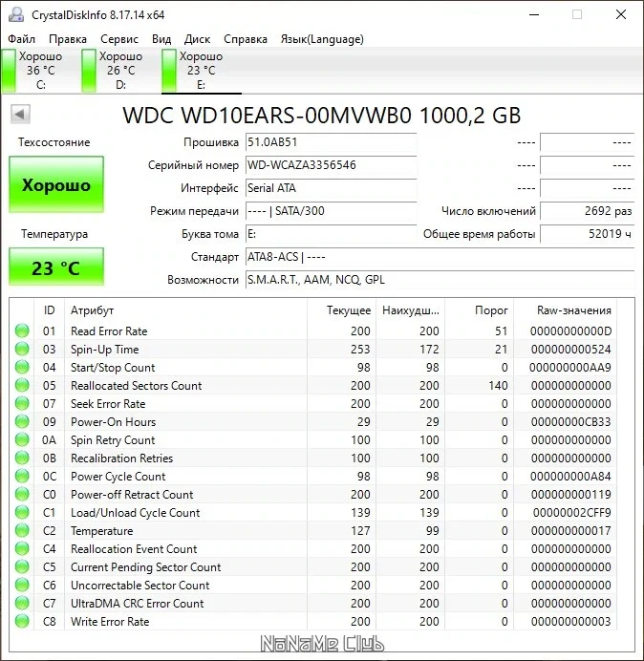Click the previous disk arrow button
This screenshot has height=661, width=644.
pyautogui.click(x=20, y=114)
